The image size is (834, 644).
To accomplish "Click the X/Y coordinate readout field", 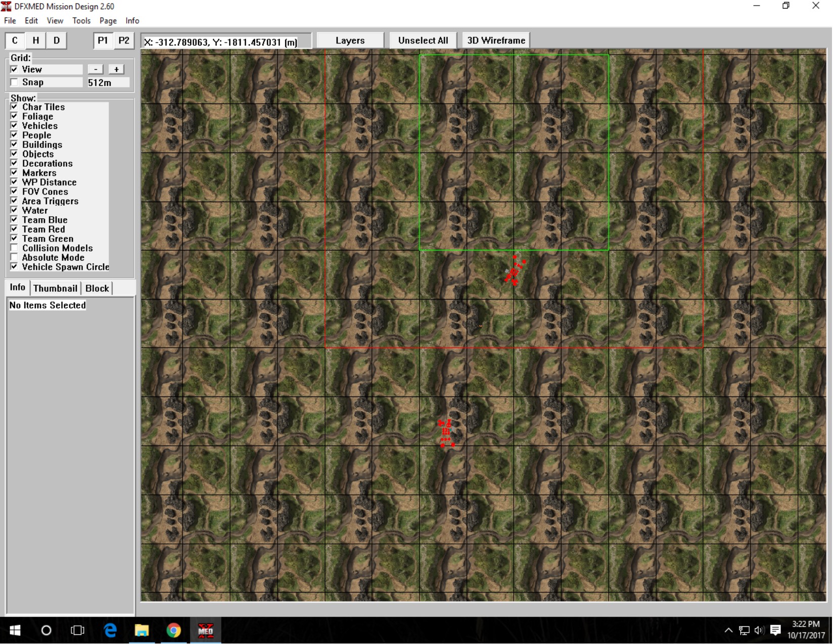I will (x=226, y=42).
